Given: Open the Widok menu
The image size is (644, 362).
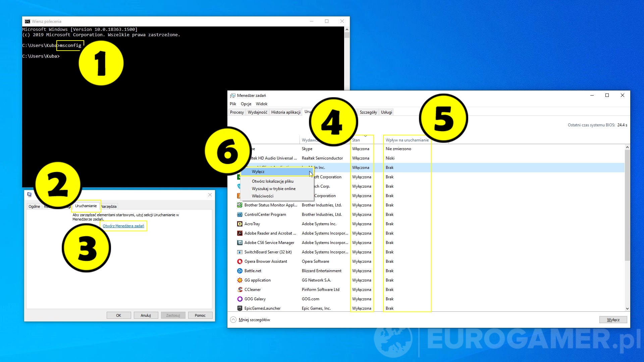Looking at the screenshot, I should coord(262,104).
